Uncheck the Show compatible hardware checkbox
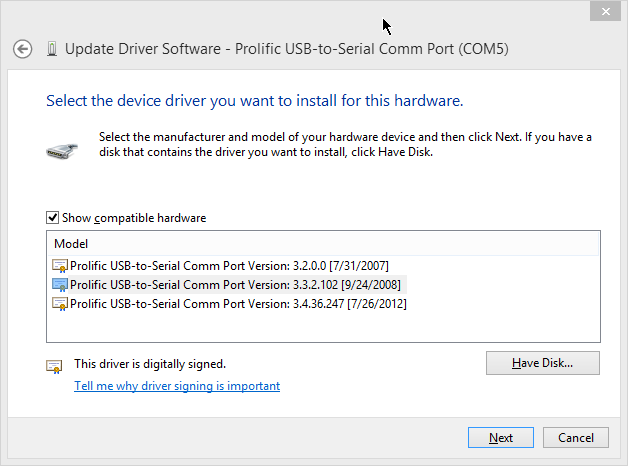The image size is (628, 466). [52, 217]
